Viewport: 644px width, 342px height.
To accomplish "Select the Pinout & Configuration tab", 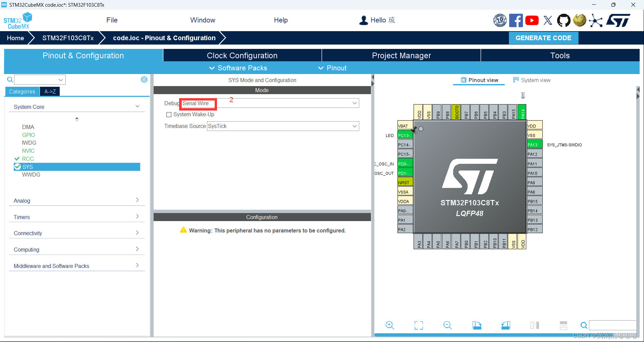I will [83, 56].
